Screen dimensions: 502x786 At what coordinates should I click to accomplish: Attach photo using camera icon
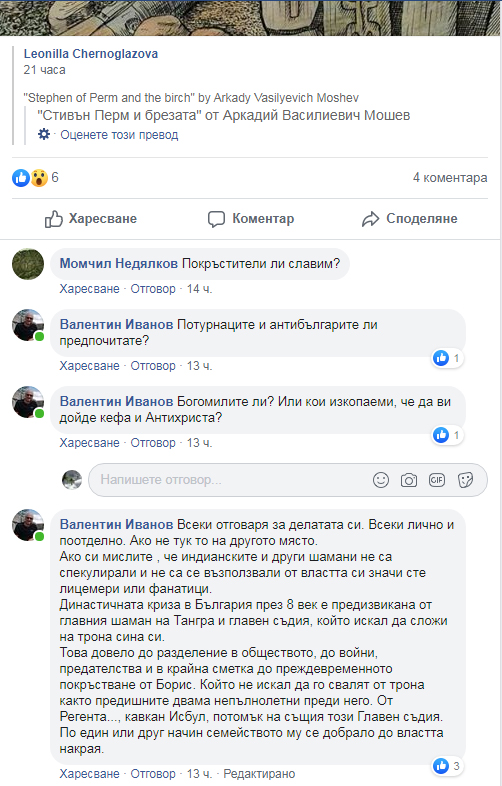coord(409,480)
